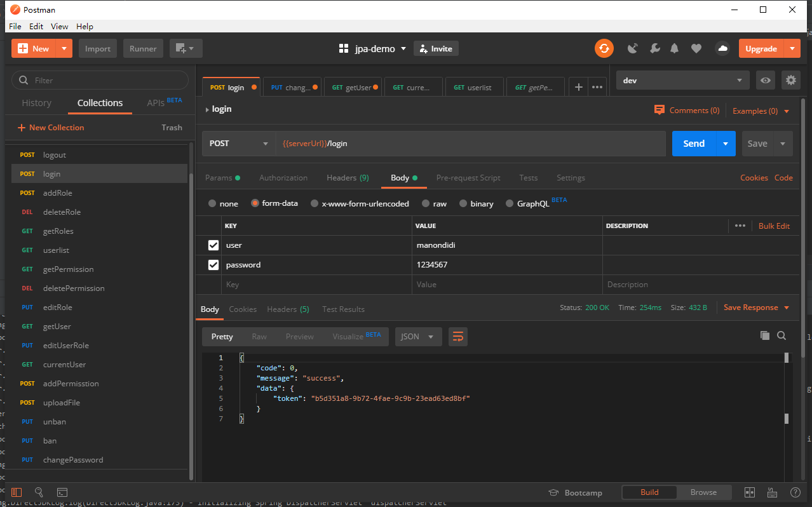Open table column options three dots
This screenshot has width=812, height=507.
coord(740,226)
